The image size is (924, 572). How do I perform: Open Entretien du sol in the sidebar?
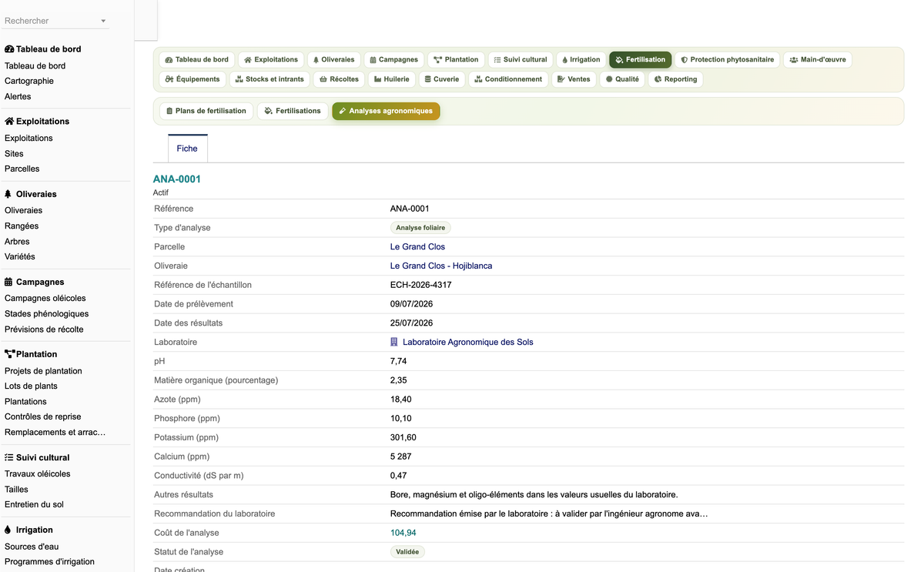34,504
